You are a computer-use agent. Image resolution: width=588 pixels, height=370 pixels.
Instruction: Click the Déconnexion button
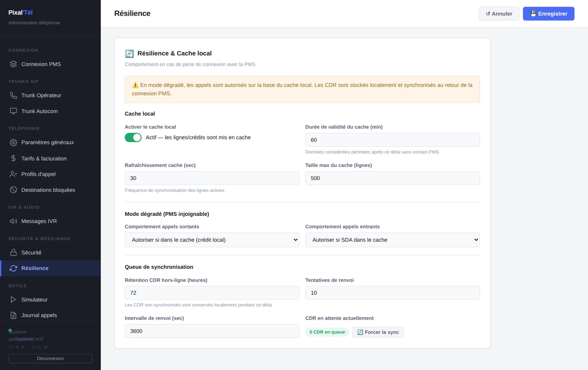click(50, 358)
